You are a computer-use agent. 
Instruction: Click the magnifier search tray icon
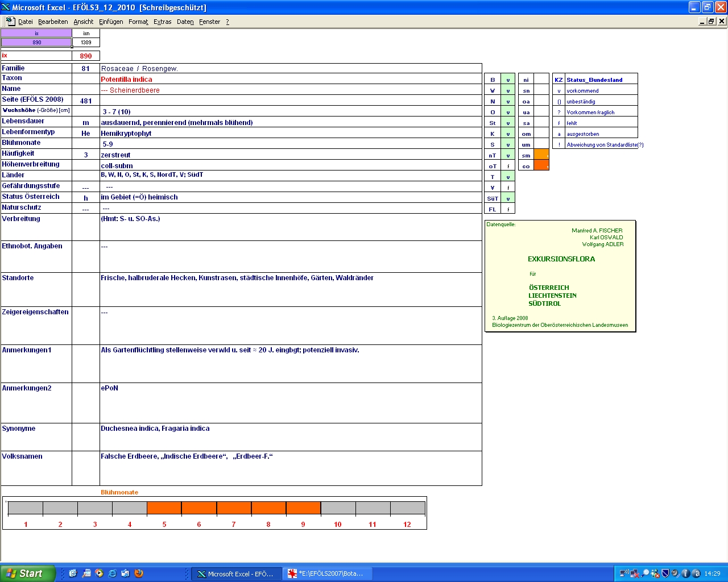pos(645,573)
